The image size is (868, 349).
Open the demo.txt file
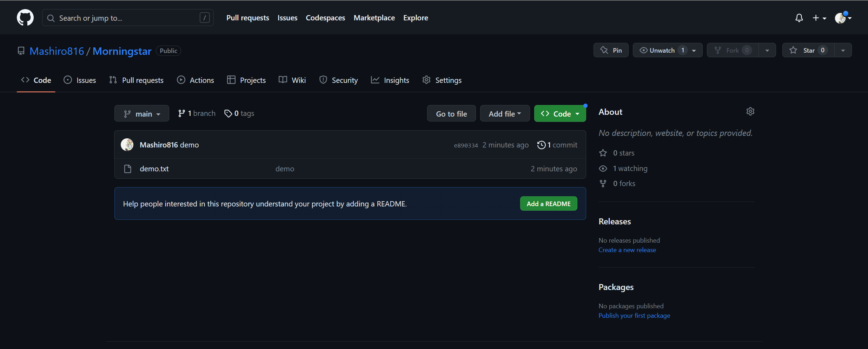point(154,169)
